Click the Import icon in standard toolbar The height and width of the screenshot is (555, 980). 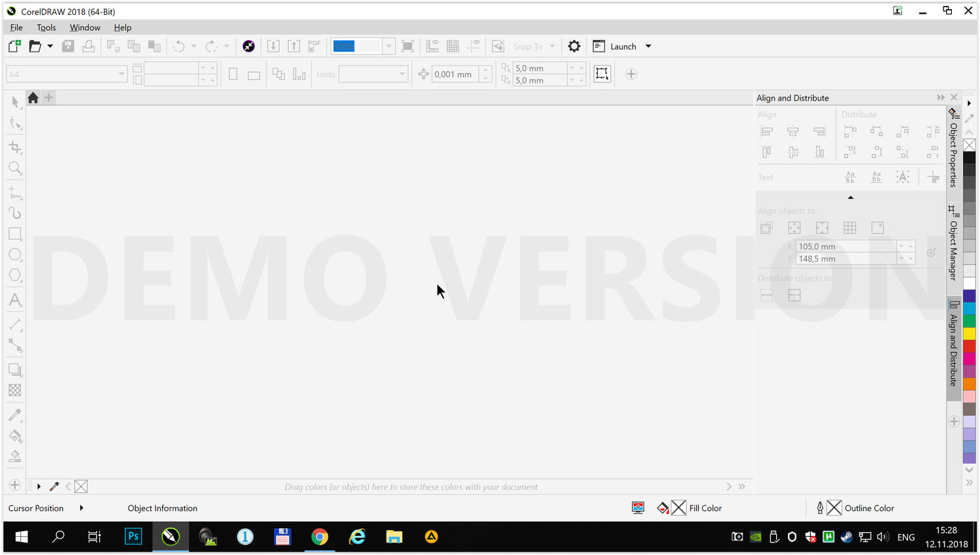[274, 46]
